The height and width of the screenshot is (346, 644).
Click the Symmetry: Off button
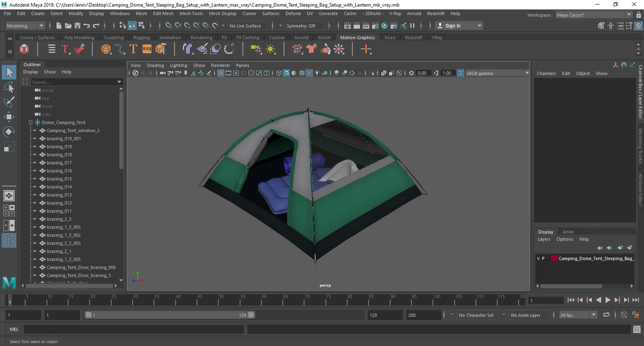coord(305,26)
